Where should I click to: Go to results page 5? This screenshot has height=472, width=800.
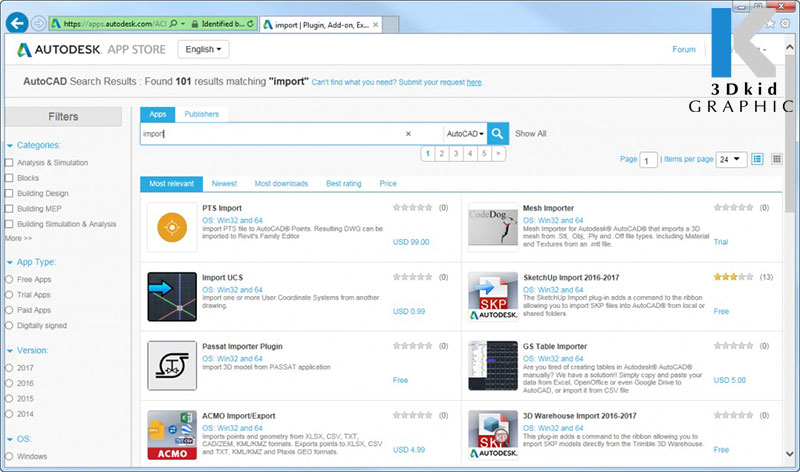click(484, 154)
